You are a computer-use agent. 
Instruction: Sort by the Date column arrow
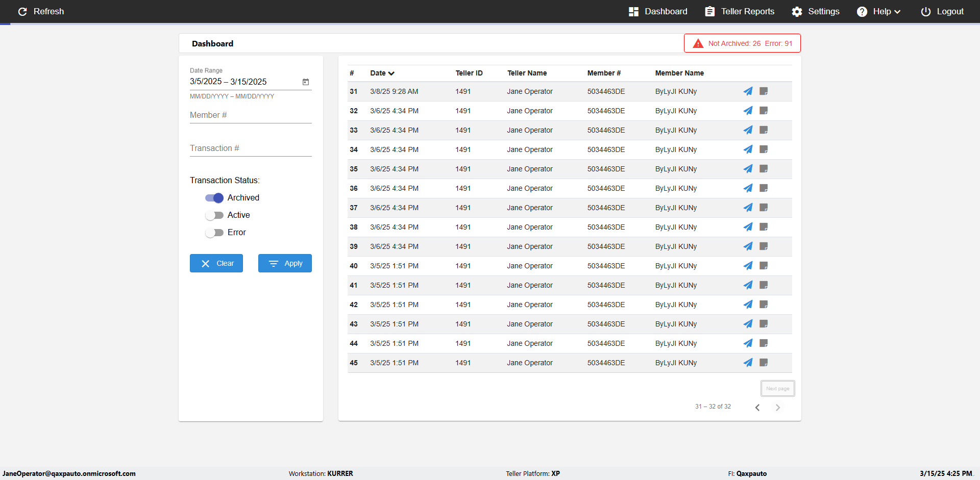coord(391,73)
